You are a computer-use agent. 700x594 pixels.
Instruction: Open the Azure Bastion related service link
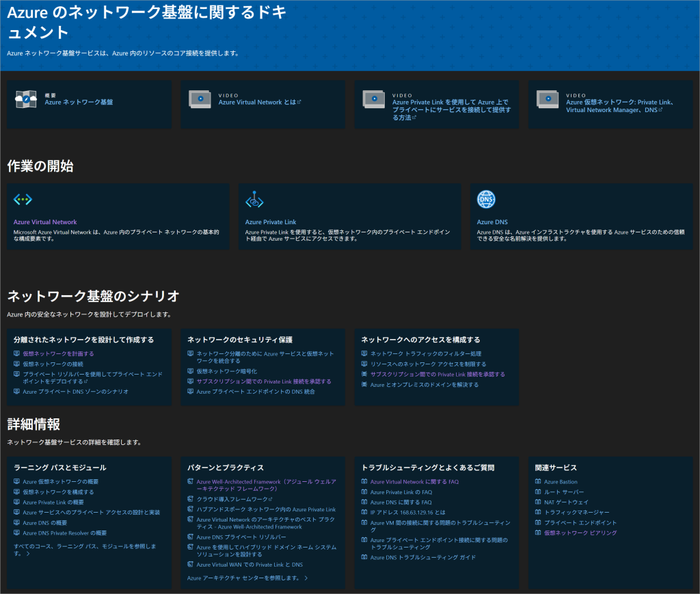560,482
